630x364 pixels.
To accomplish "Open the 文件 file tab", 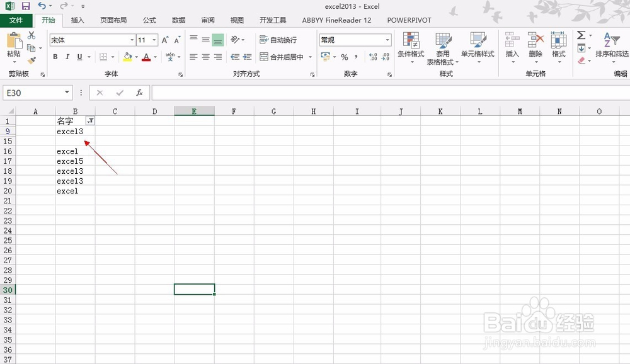I will pyautogui.click(x=16, y=20).
